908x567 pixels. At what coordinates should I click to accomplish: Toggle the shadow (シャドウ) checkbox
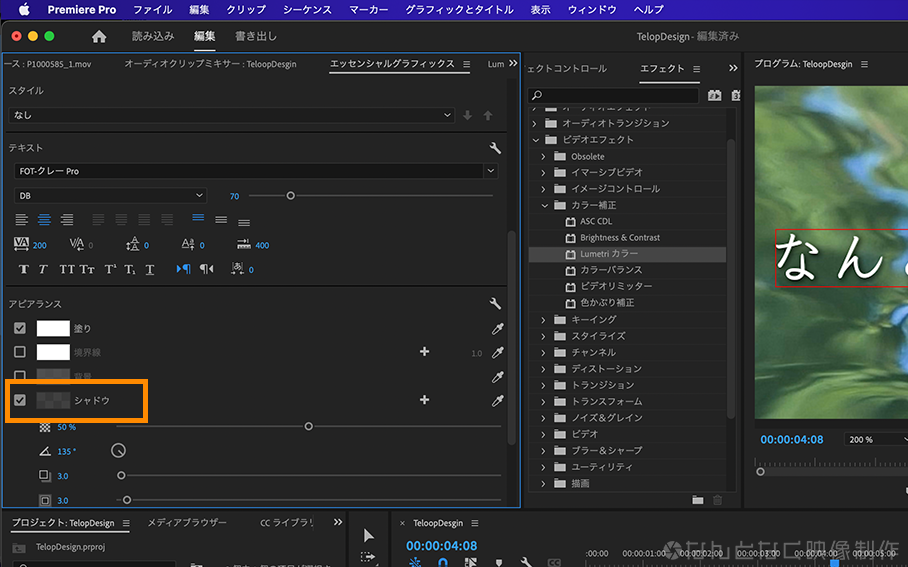click(20, 400)
